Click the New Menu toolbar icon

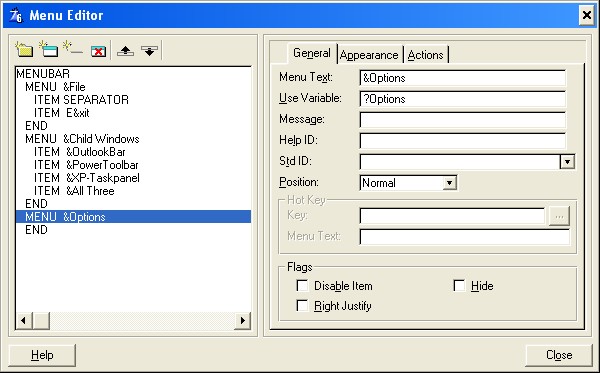(24, 50)
